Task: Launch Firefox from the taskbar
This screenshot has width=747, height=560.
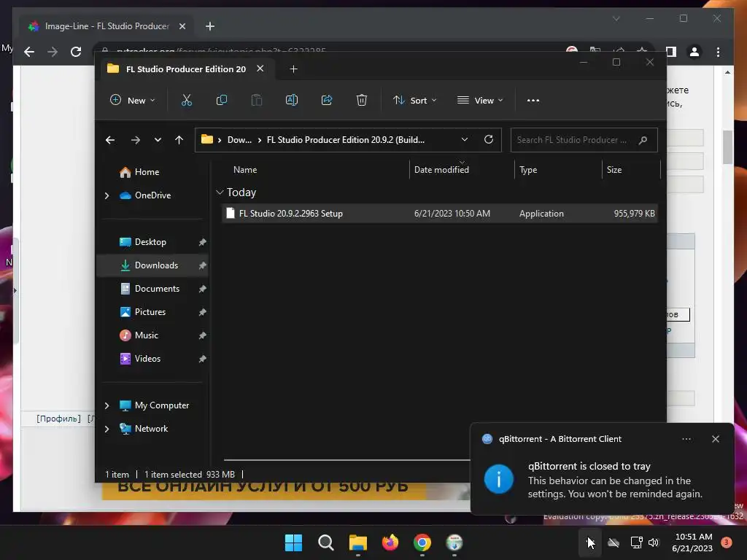Action: 390,542
